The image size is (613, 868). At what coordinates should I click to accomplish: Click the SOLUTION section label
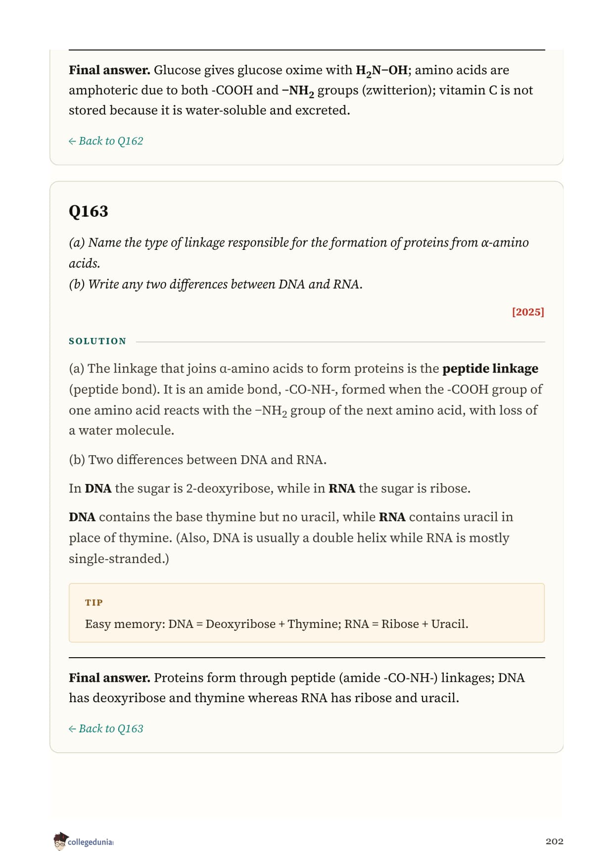pos(97,341)
